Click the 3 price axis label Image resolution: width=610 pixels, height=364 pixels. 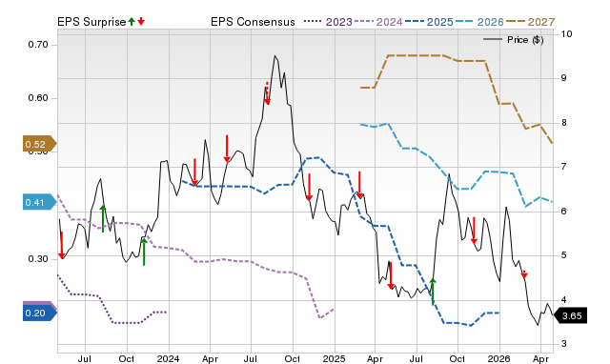point(563,344)
